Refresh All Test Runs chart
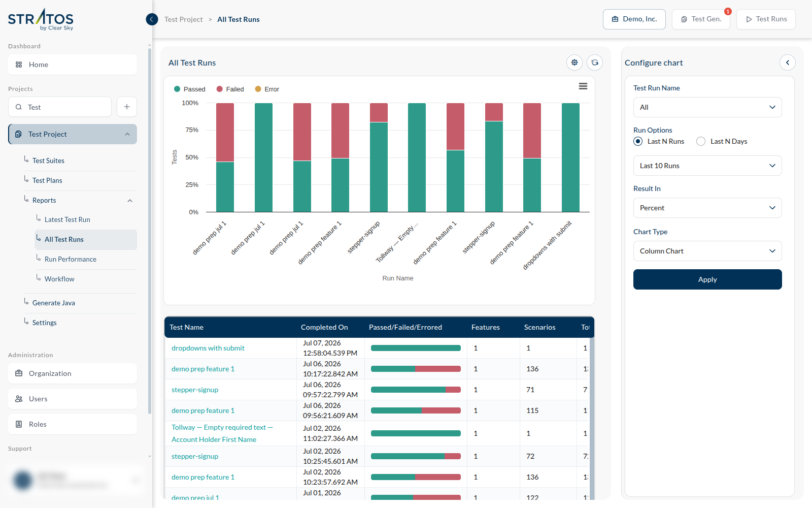This screenshot has width=812, height=508. 595,62
